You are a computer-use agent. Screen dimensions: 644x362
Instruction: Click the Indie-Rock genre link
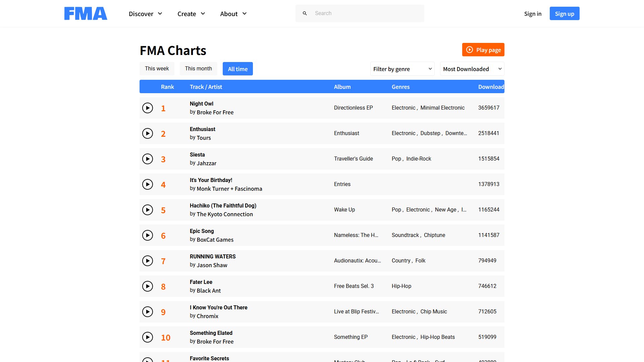[x=419, y=159]
